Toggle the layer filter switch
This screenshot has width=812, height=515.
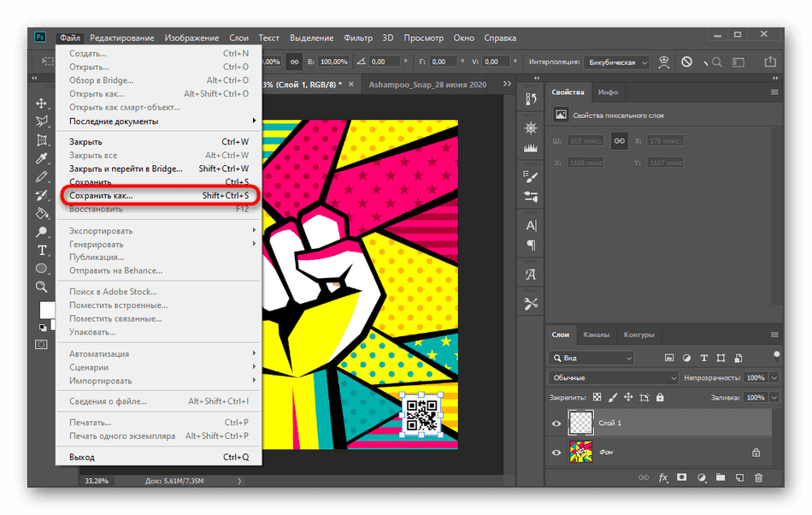(776, 357)
